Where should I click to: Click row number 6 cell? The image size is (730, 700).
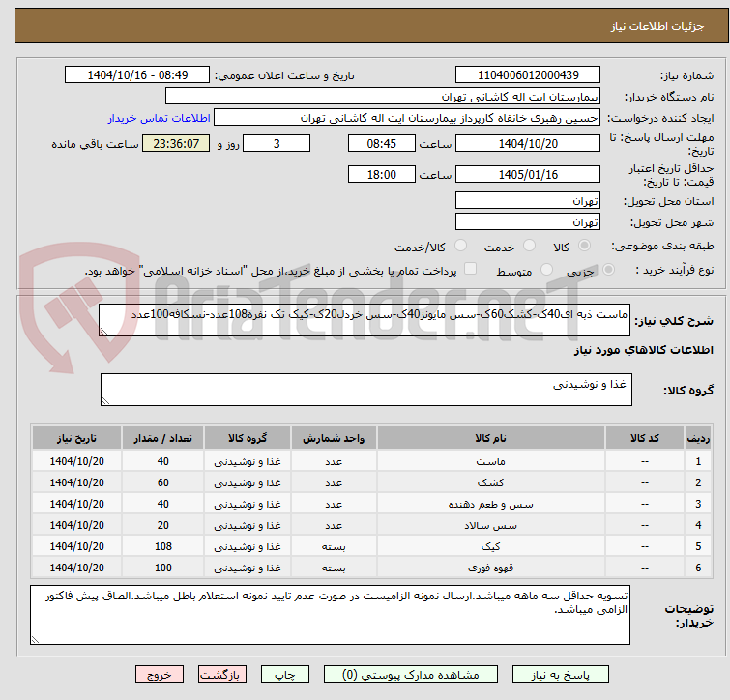698,568
